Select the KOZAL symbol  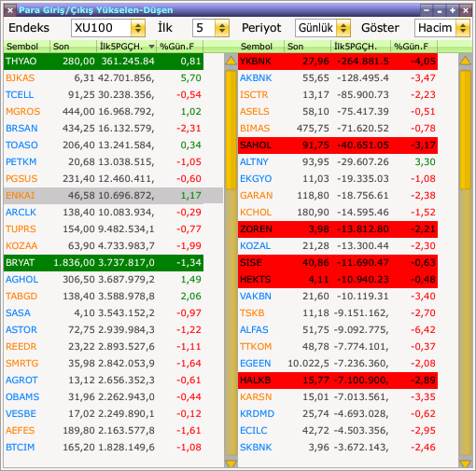click(x=256, y=246)
